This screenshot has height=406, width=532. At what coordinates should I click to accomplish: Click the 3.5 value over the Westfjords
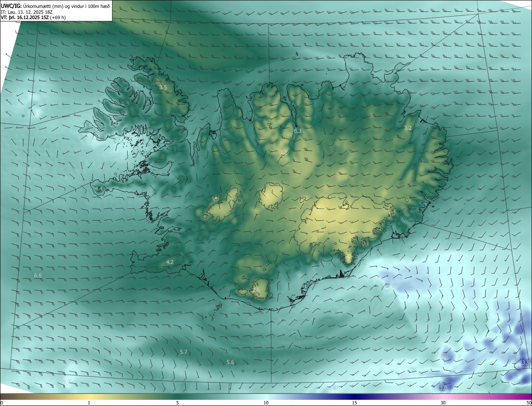(x=163, y=88)
